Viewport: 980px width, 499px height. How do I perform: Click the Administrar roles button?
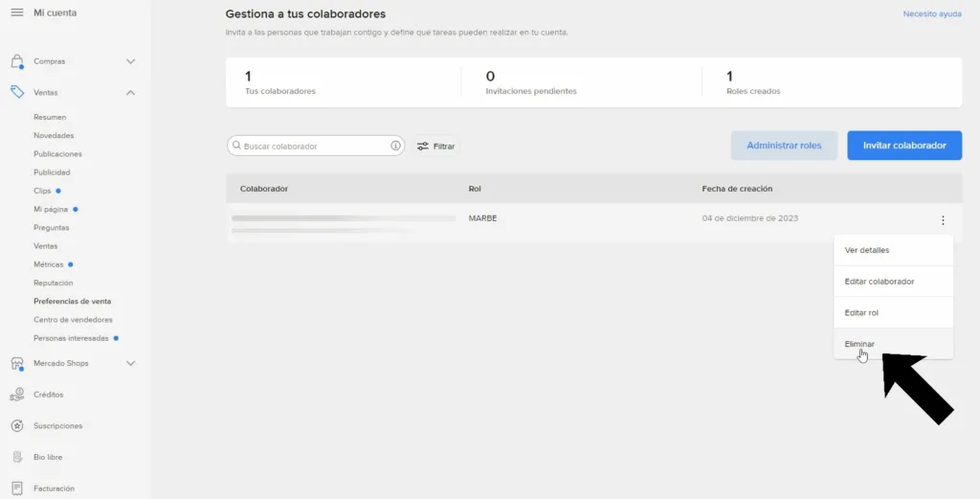[x=784, y=146]
